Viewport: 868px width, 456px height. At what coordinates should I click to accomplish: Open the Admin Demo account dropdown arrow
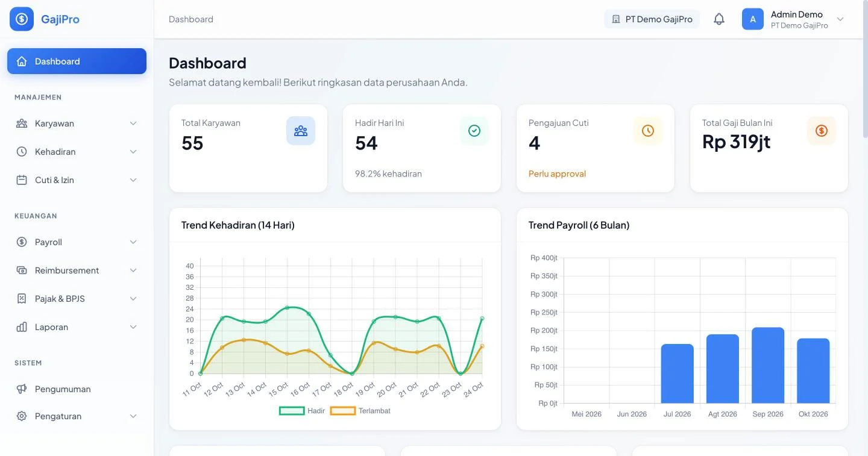840,19
